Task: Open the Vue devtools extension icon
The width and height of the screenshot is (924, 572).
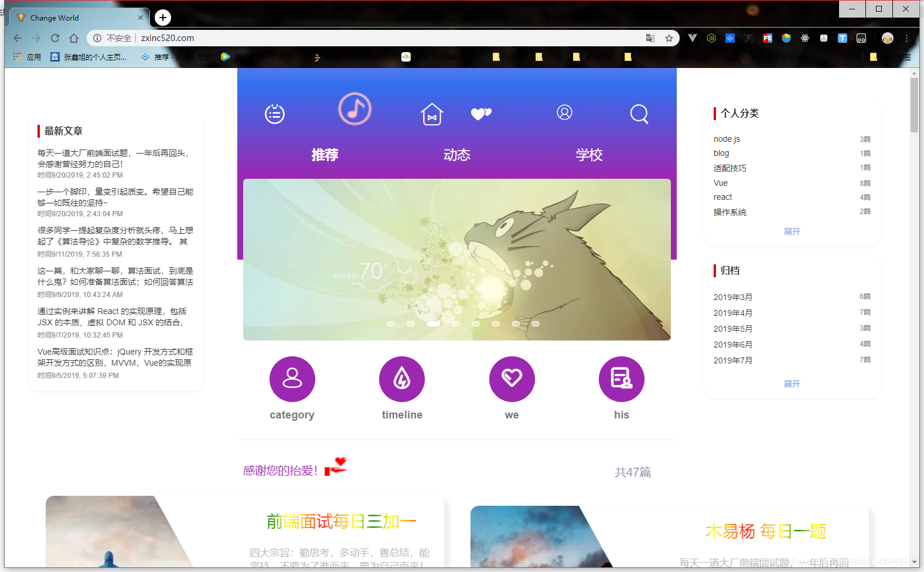Action: point(693,38)
